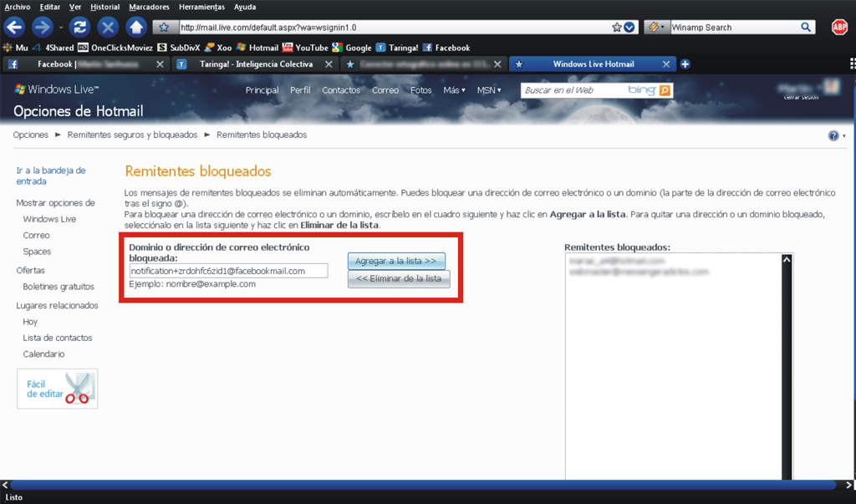Open the Ayuda menu
Image resolution: width=856 pixels, height=504 pixels.
[x=245, y=7]
